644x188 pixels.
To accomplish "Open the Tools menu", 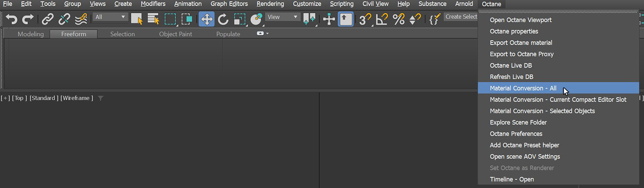I will 48,4.
